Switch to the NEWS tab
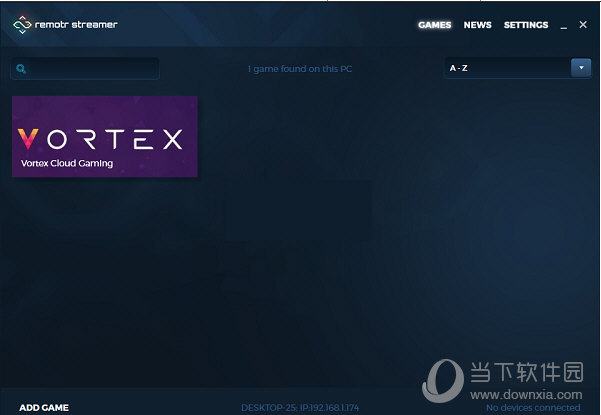 pyautogui.click(x=477, y=25)
